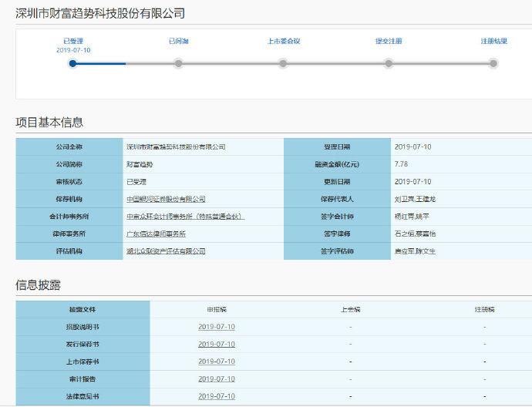Click the 更新日期 value 2019-07-10
Viewport: 532px width, 407px height.
pos(412,182)
